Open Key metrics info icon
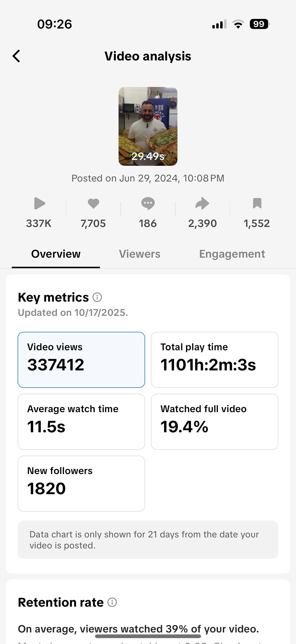The image size is (296, 644). [97, 297]
